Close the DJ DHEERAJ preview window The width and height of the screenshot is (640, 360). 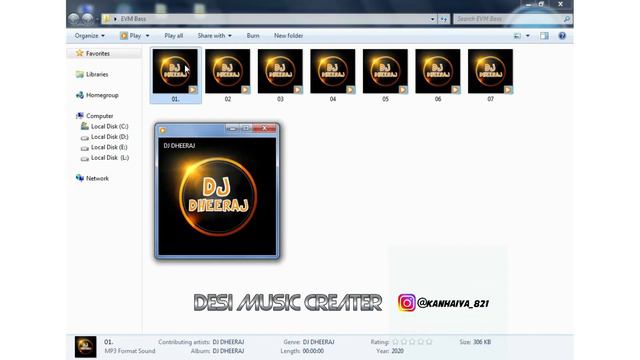pyautogui.click(x=264, y=129)
